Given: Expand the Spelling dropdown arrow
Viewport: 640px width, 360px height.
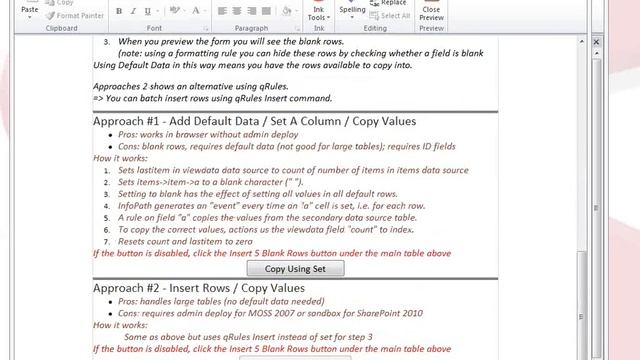Looking at the screenshot, I should coord(352,18).
